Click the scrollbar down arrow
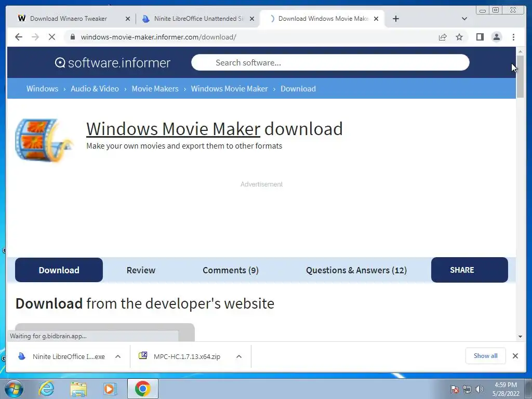Viewport: 532px width, 399px height. [x=520, y=337]
